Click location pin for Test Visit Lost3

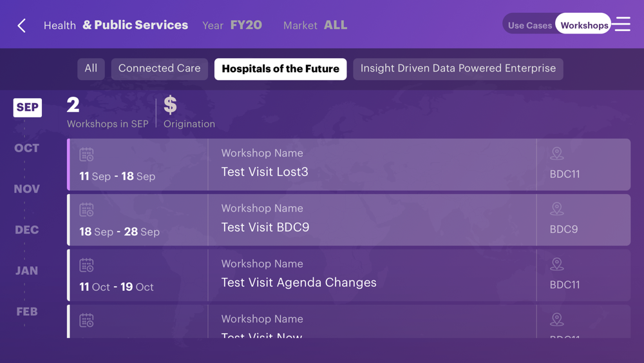tap(557, 153)
